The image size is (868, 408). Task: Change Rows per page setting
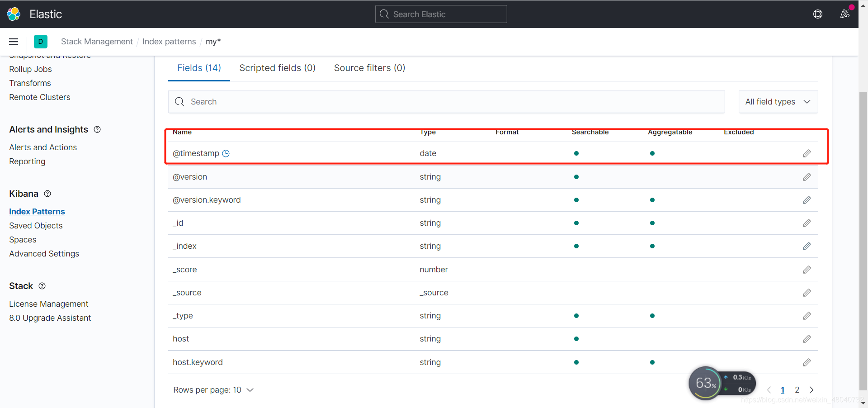[x=213, y=390]
